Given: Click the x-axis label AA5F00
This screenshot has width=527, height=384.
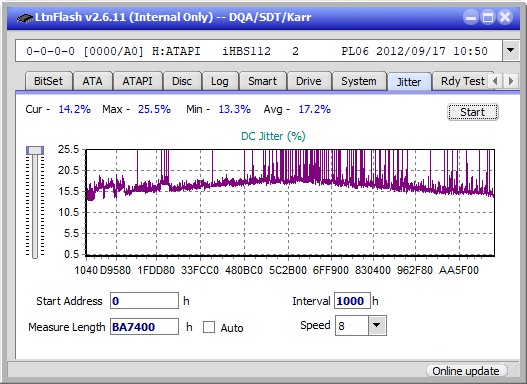Looking at the screenshot, I should pos(459,270).
